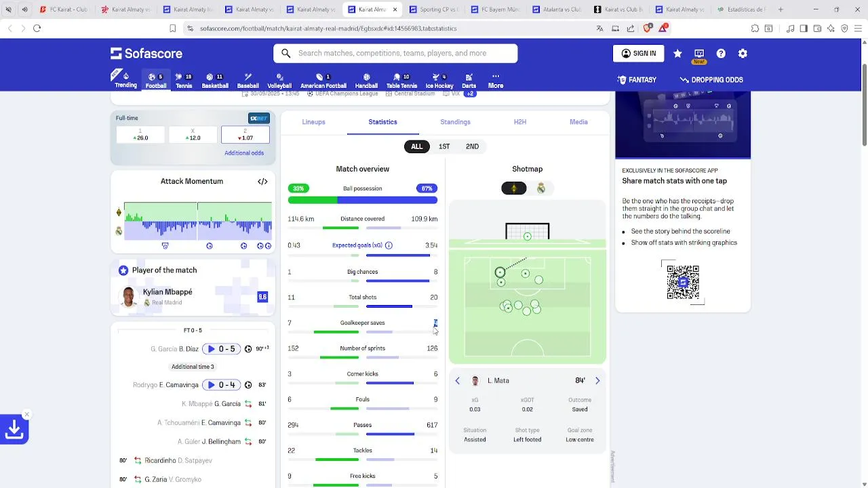Open the Trending sports section
This screenshot has width=868, height=488.
coord(125,80)
